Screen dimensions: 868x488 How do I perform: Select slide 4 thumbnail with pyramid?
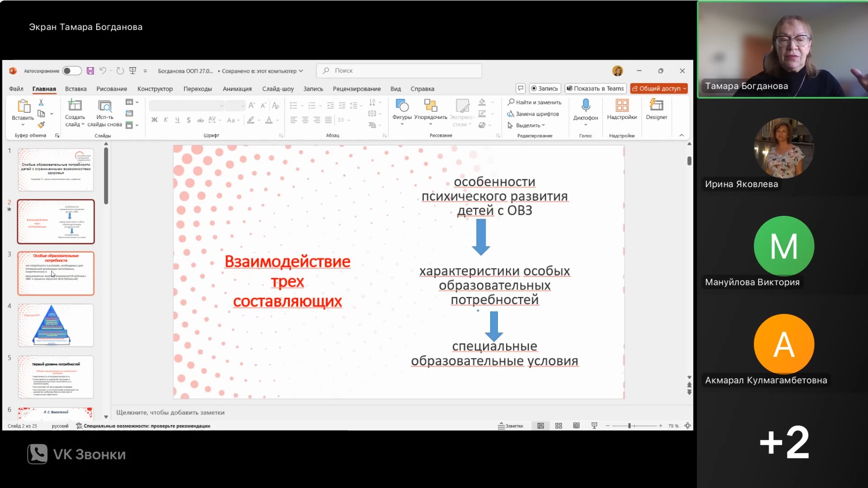click(x=56, y=325)
